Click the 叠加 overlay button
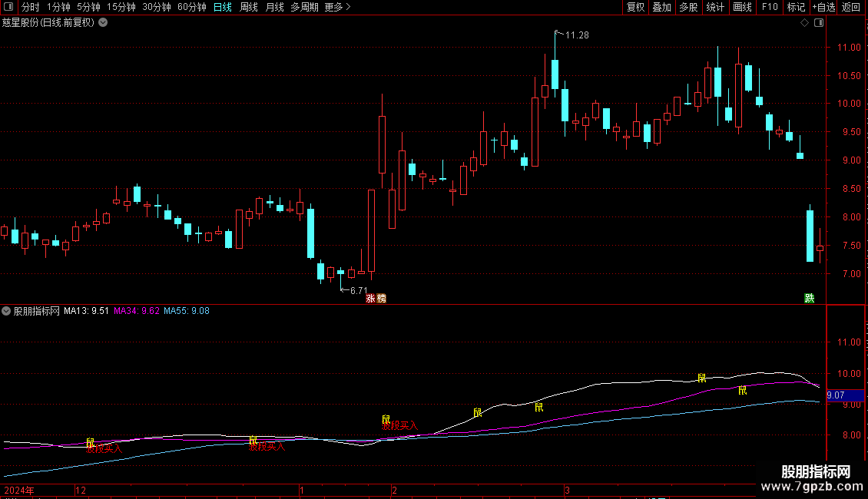868x499 pixels. [661, 7]
